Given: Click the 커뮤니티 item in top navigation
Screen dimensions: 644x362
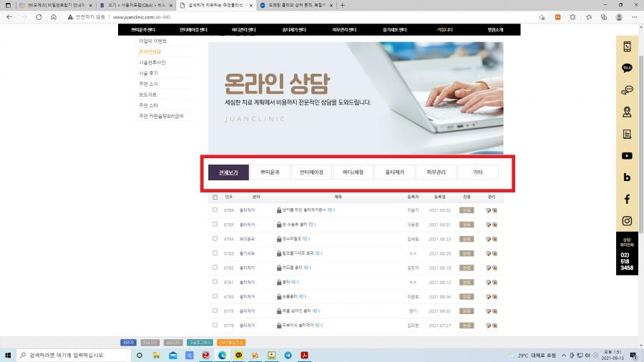Looking at the screenshot, I should coord(445,30).
